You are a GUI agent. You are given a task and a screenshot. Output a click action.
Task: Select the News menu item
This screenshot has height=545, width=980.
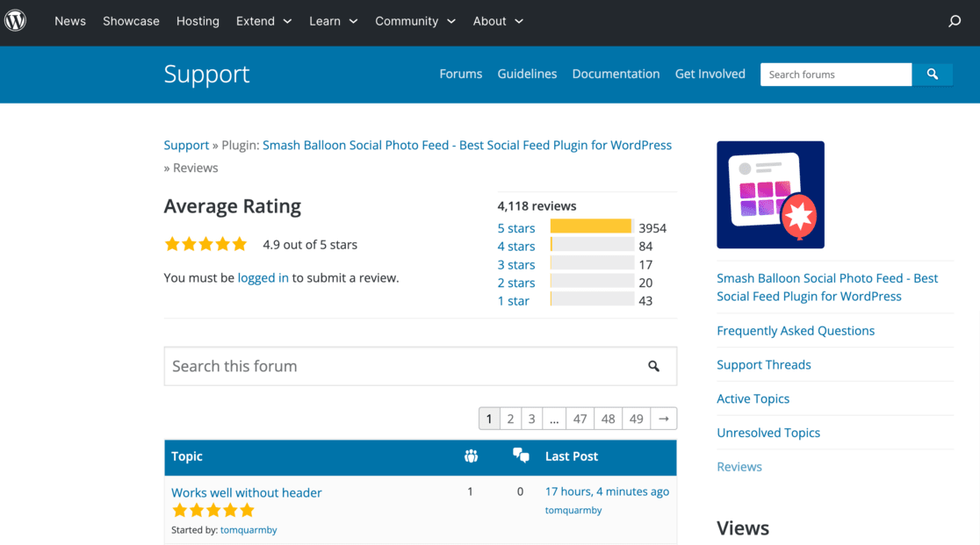click(70, 21)
